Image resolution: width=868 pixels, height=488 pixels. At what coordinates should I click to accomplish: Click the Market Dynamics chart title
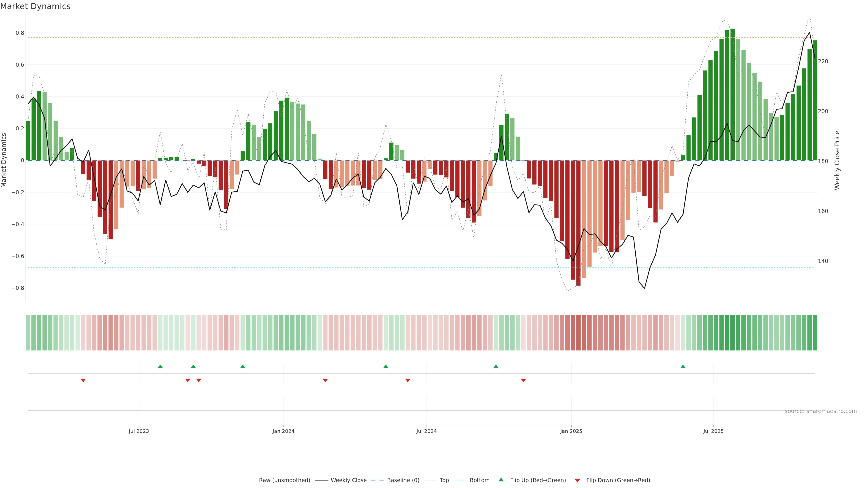35,6
